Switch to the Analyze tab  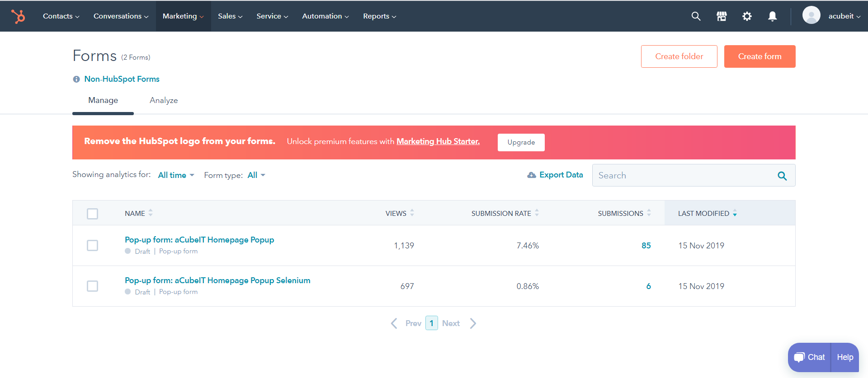coord(164,100)
